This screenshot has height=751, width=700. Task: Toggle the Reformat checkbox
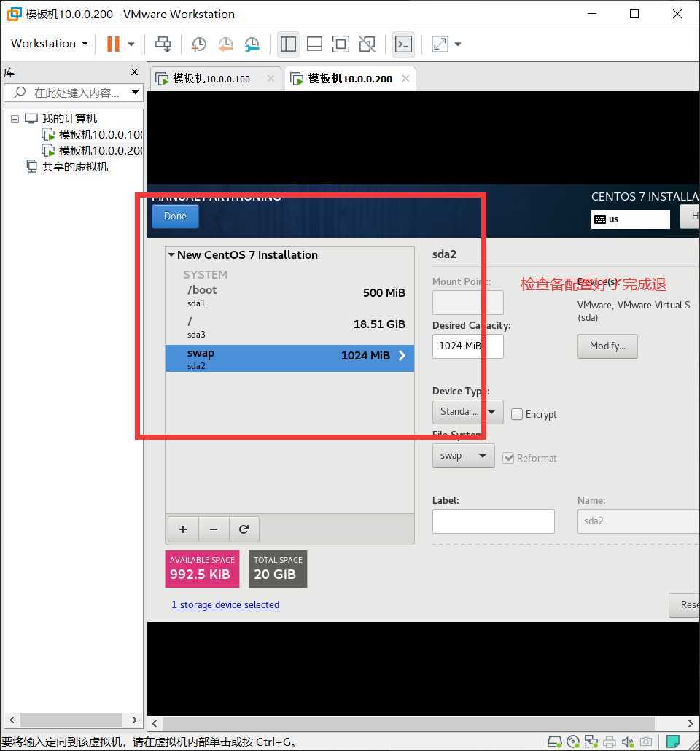pyautogui.click(x=508, y=458)
